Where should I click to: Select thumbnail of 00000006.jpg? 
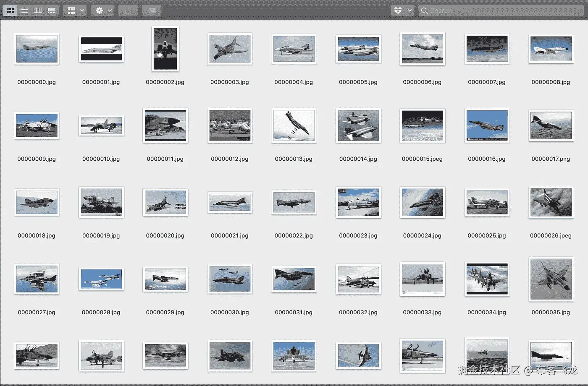422,49
